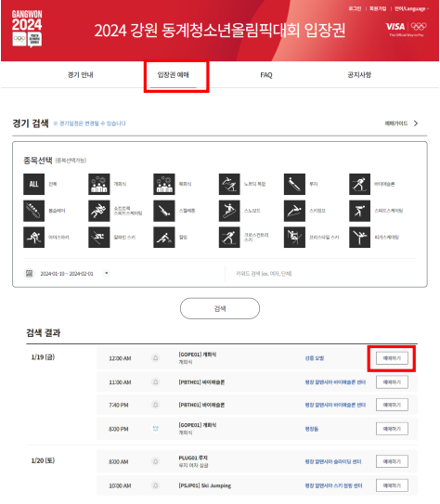Select the Short Track Speed Skating icon
The width and height of the screenshot is (440, 504).
click(x=99, y=211)
